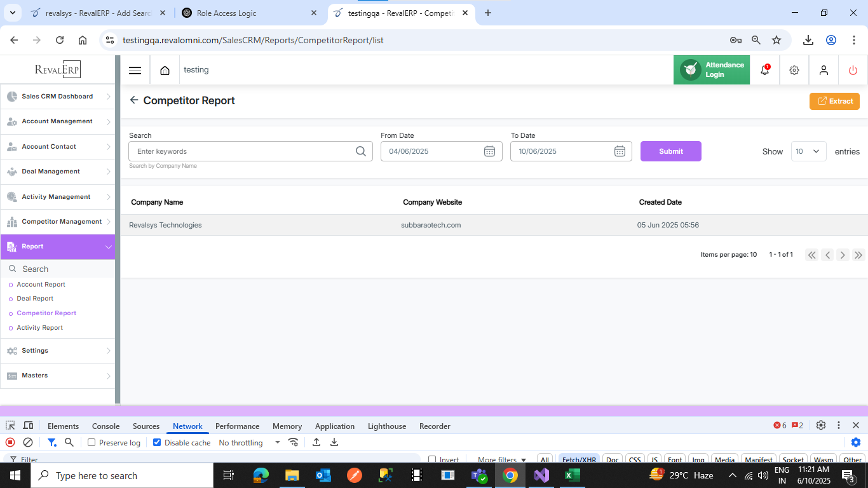
Task: Open the Show entries dropdown
Action: (808, 151)
